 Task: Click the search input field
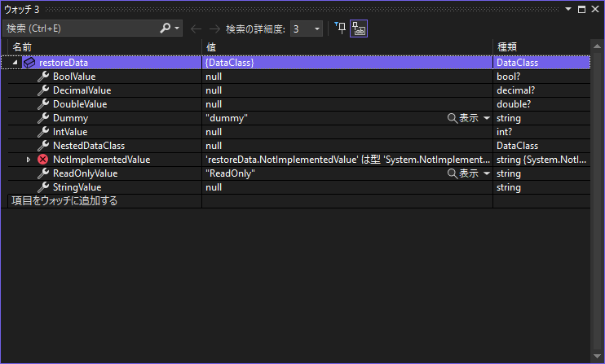click(x=81, y=29)
